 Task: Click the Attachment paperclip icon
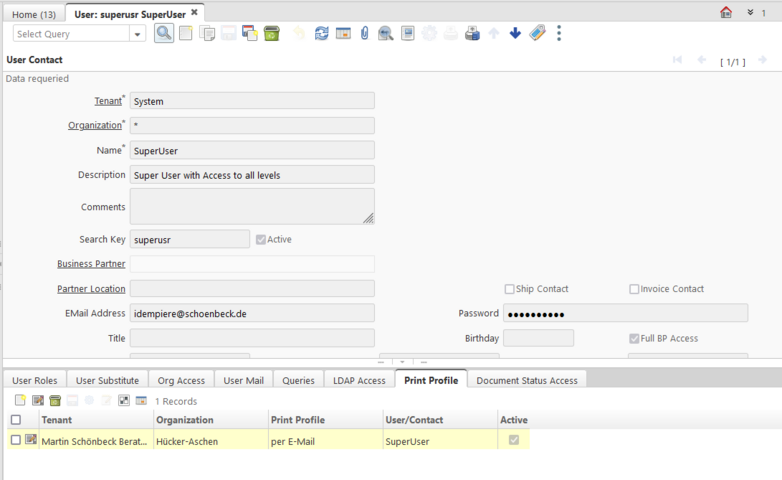click(x=364, y=33)
